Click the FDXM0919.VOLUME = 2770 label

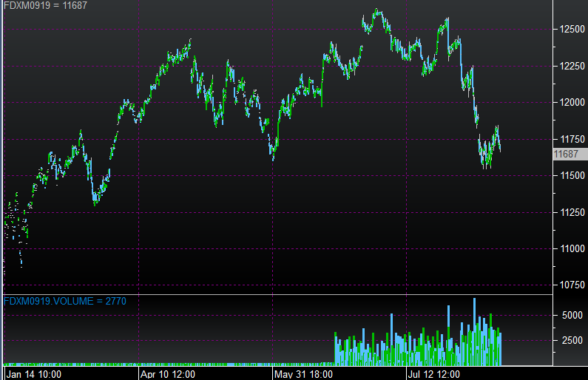tap(57, 301)
